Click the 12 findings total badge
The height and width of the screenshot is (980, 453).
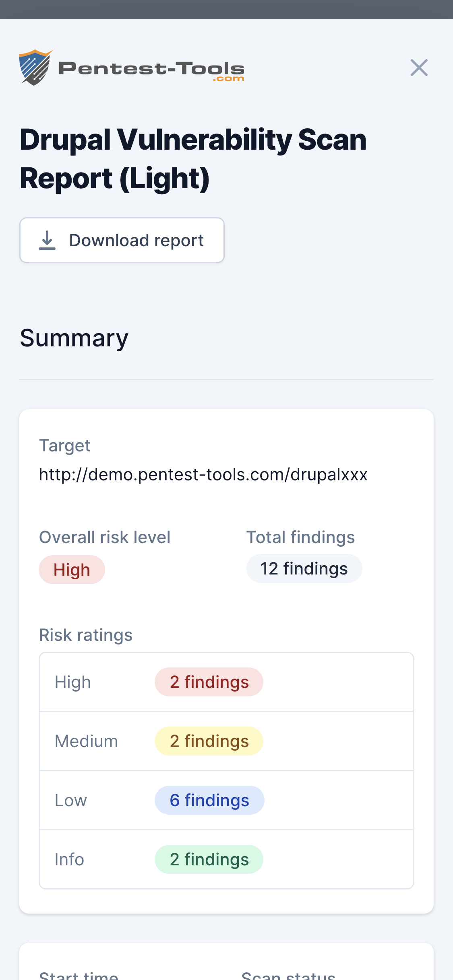click(x=304, y=568)
